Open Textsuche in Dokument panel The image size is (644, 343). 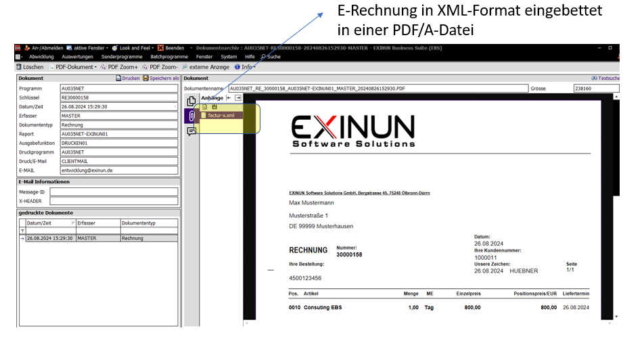pos(605,78)
